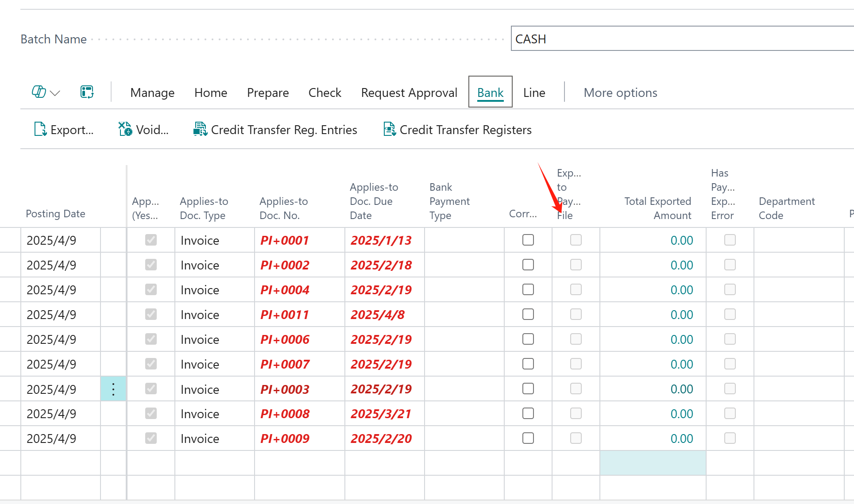Screen dimensions: 854x504
Task: Open Credit Transfer Registers icon
Action: coord(389,129)
